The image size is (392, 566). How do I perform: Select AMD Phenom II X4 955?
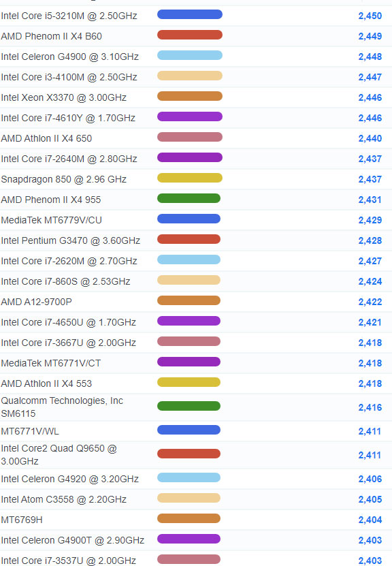pyautogui.click(x=51, y=200)
